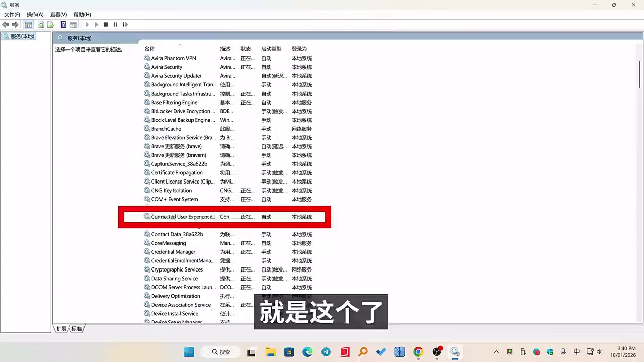
Task: Switch to the 标准 tab
Action: pos(76,329)
